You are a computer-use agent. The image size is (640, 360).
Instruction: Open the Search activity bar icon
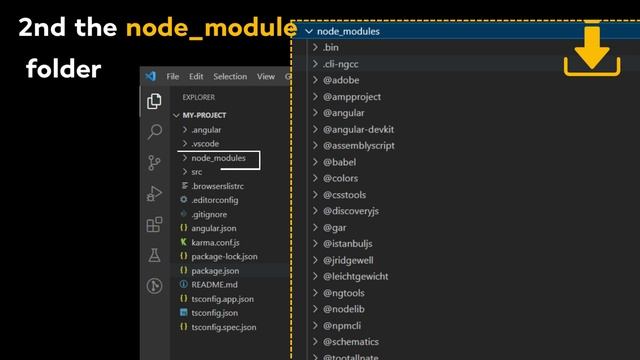154,132
